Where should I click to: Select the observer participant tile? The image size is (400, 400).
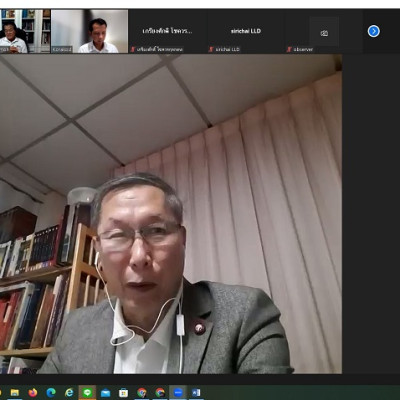(x=324, y=31)
